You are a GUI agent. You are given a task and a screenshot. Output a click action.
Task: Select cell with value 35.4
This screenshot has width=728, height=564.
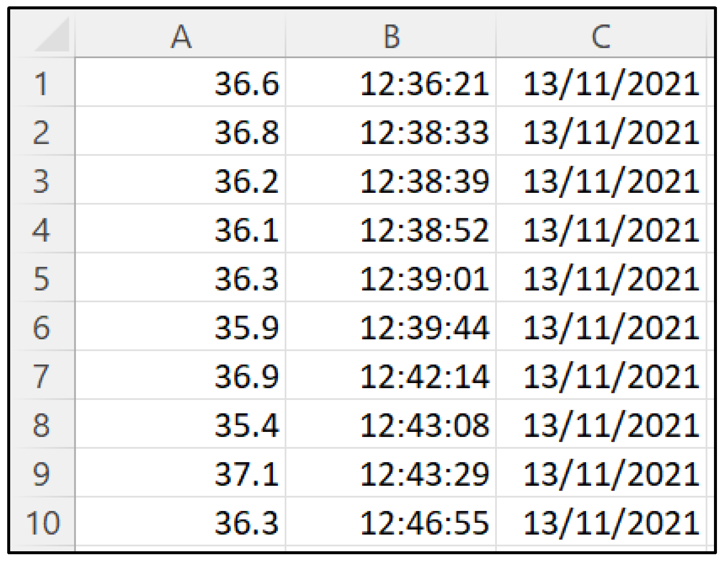[x=246, y=425]
